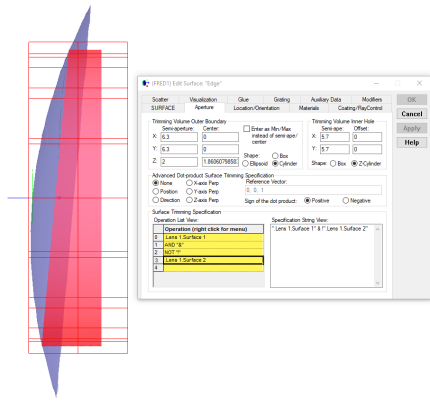Click Specification String View scroll up arrow

point(378,229)
